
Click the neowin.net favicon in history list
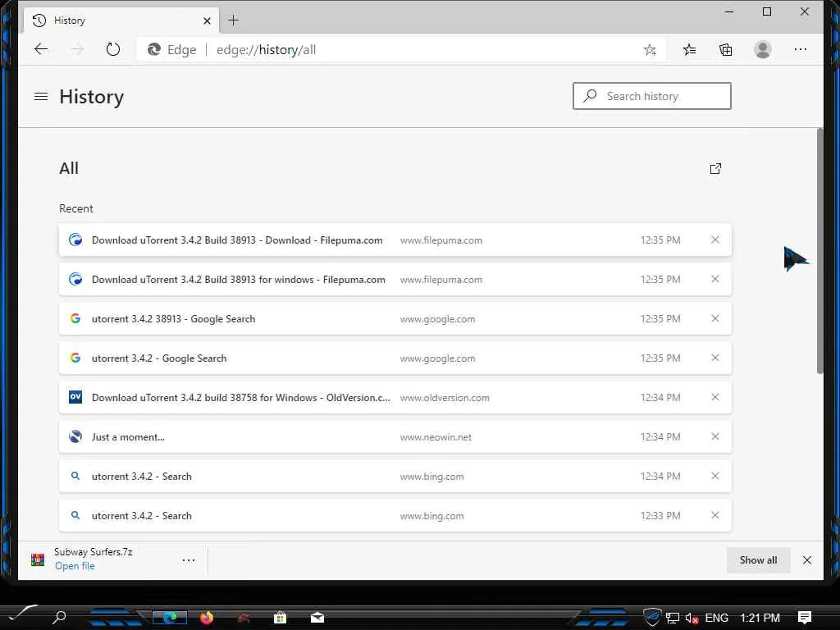(75, 436)
